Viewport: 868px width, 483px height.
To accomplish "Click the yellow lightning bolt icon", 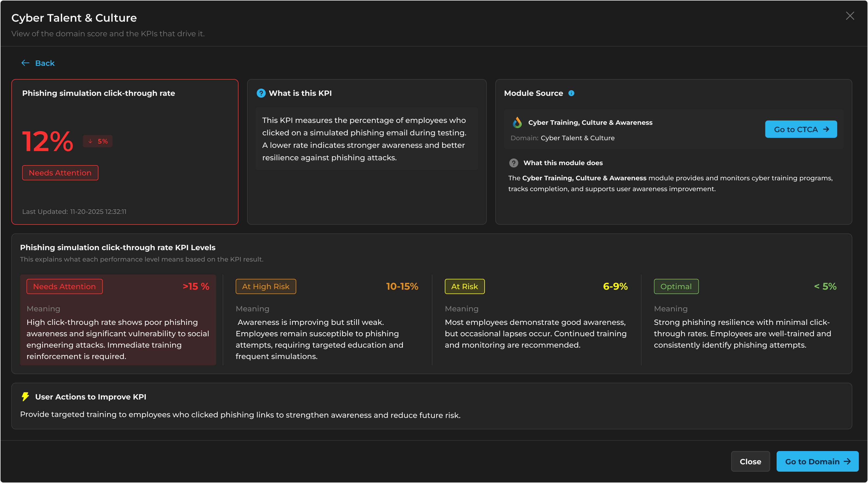I will [25, 397].
